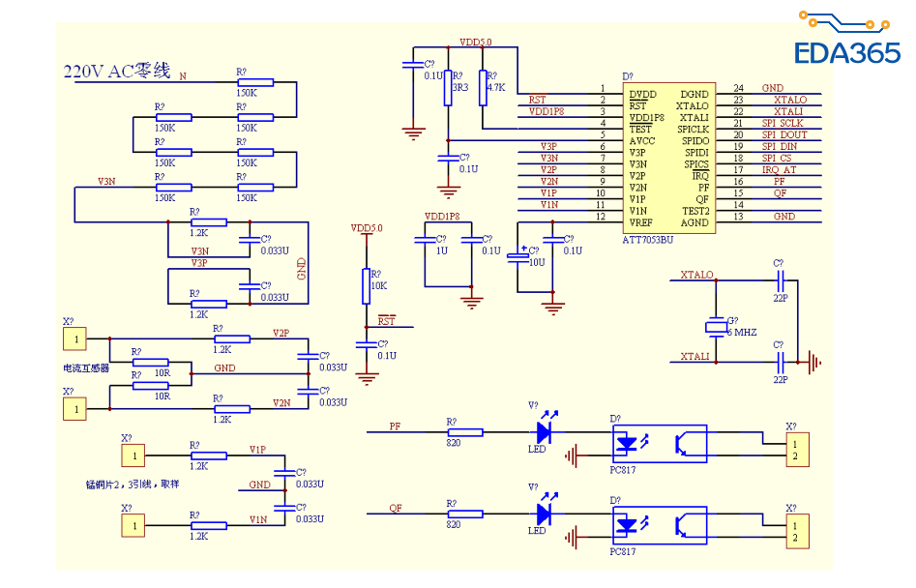The width and height of the screenshot is (916, 588).
Task: Select the 3R3 resistor symbol
Action: click(x=448, y=88)
